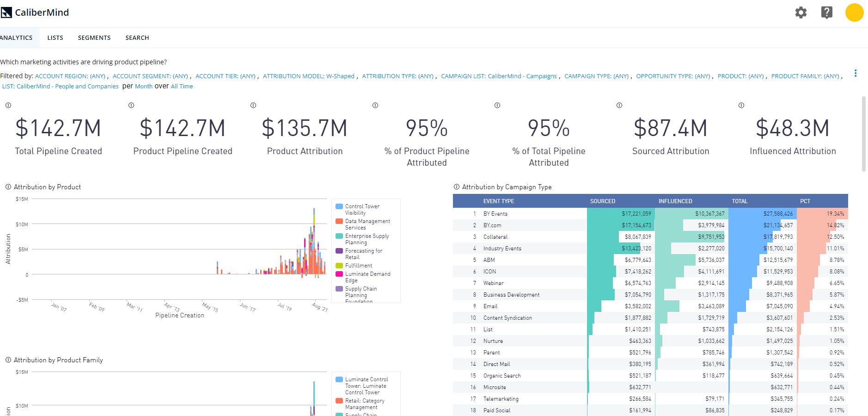Sort table by SOURCED column header
Image resolution: width=868 pixels, height=416 pixels.
coord(603,201)
